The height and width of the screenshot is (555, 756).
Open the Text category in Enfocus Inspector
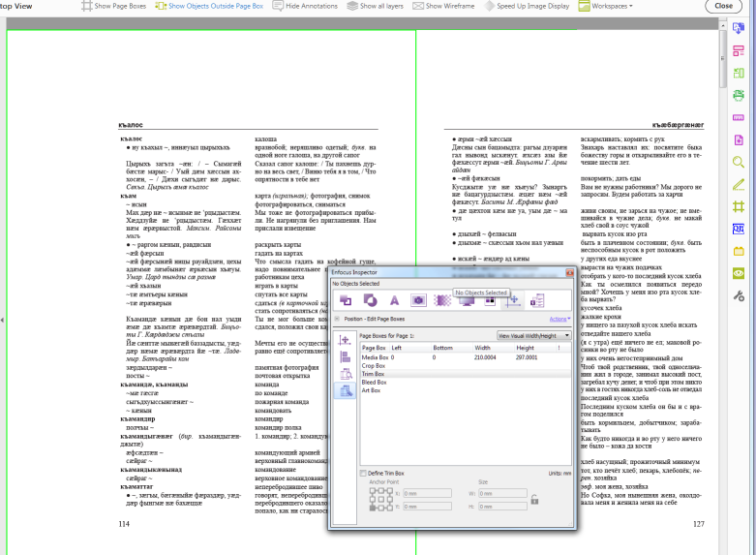(x=394, y=300)
